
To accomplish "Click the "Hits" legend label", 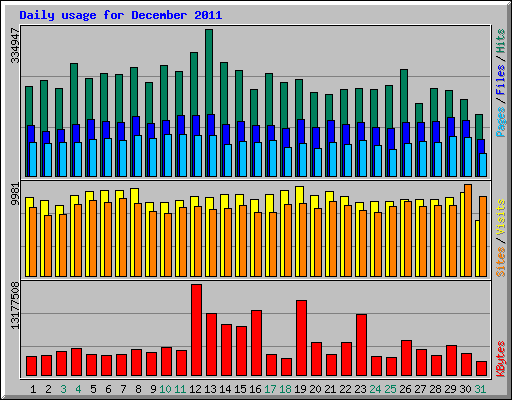I will [x=501, y=41].
